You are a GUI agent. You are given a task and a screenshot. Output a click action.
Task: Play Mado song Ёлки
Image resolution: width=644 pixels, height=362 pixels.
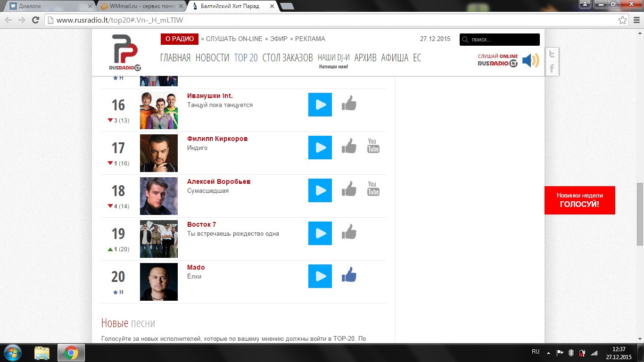pyautogui.click(x=320, y=276)
